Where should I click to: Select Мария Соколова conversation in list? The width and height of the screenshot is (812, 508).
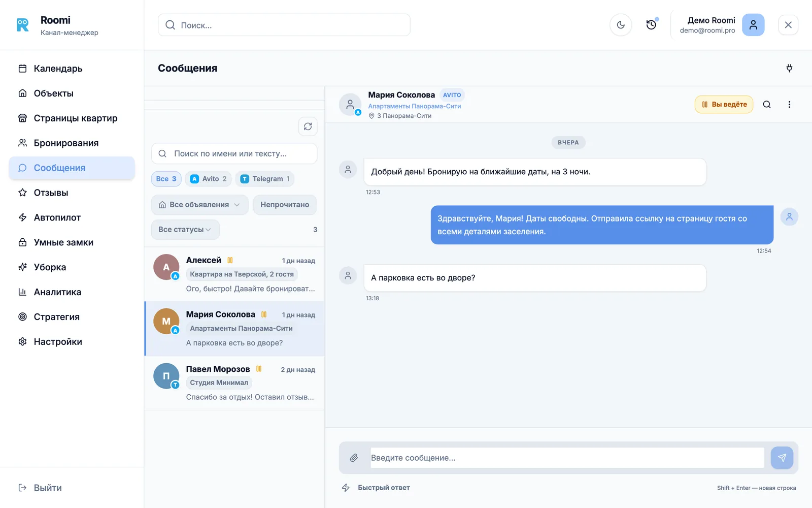234,328
